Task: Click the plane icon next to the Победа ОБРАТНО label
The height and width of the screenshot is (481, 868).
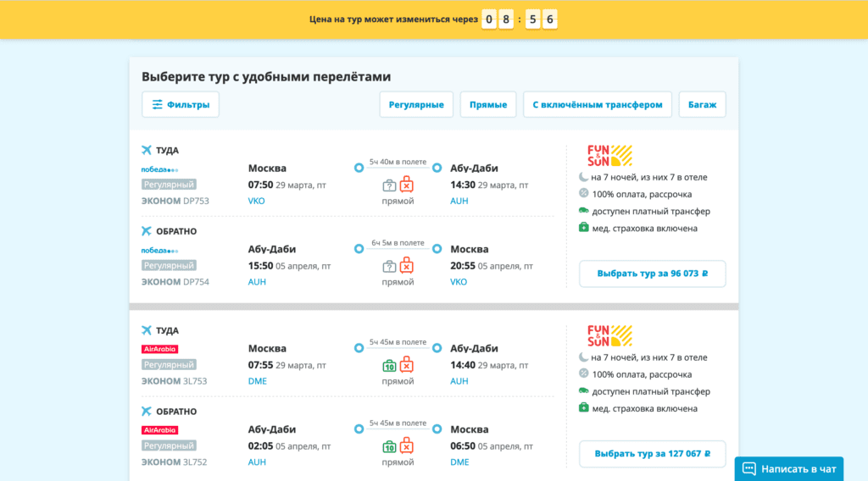Action: tap(146, 231)
